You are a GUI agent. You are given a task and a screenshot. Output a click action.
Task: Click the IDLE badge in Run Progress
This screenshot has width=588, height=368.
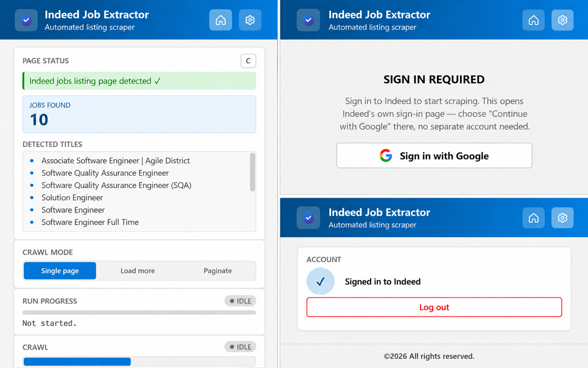coord(240,301)
